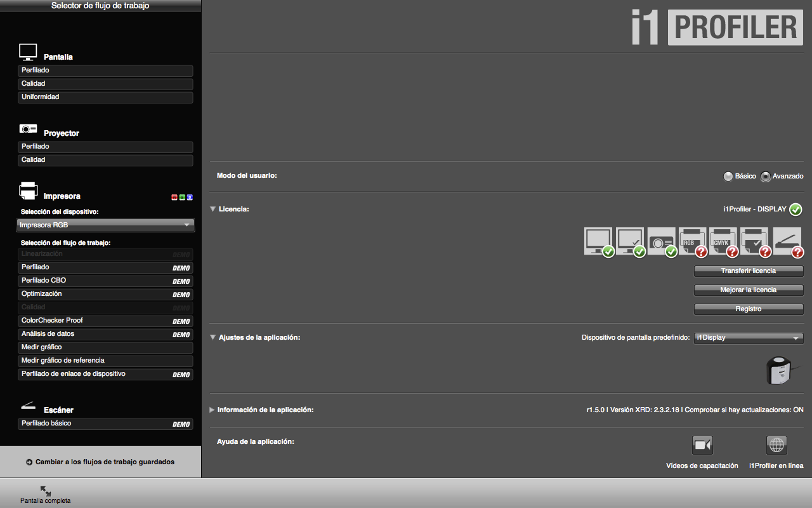Click the printer quality checkmark license icon
This screenshot has height=508, width=812.
(x=756, y=241)
